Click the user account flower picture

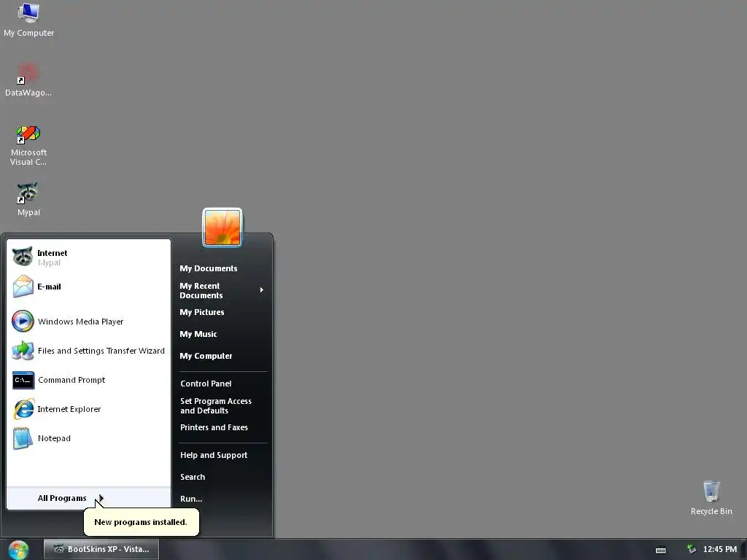pos(222,227)
